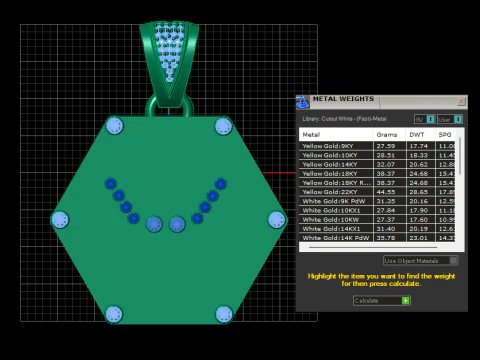
Task: Toggle the GV library switch
Action: click(424, 119)
